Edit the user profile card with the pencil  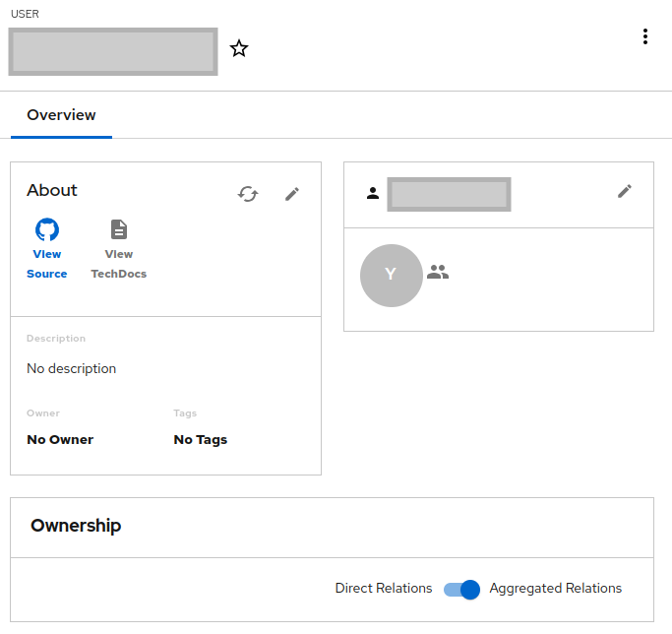(625, 191)
